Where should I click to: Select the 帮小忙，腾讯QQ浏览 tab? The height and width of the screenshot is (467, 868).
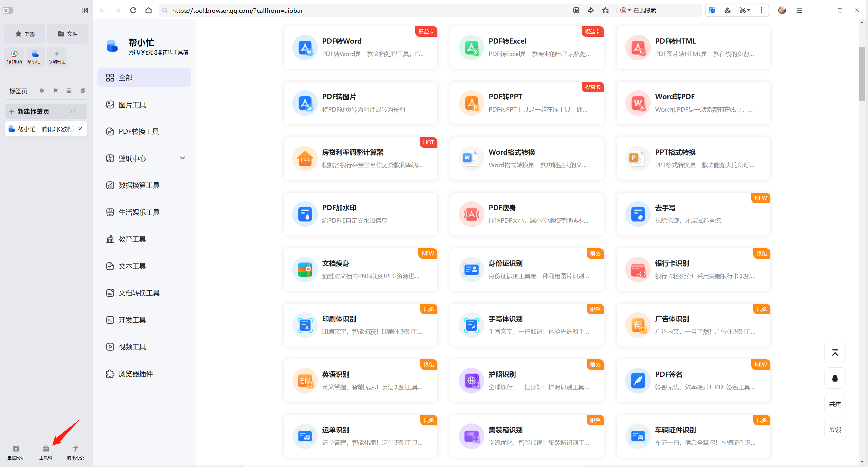click(46, 129)
